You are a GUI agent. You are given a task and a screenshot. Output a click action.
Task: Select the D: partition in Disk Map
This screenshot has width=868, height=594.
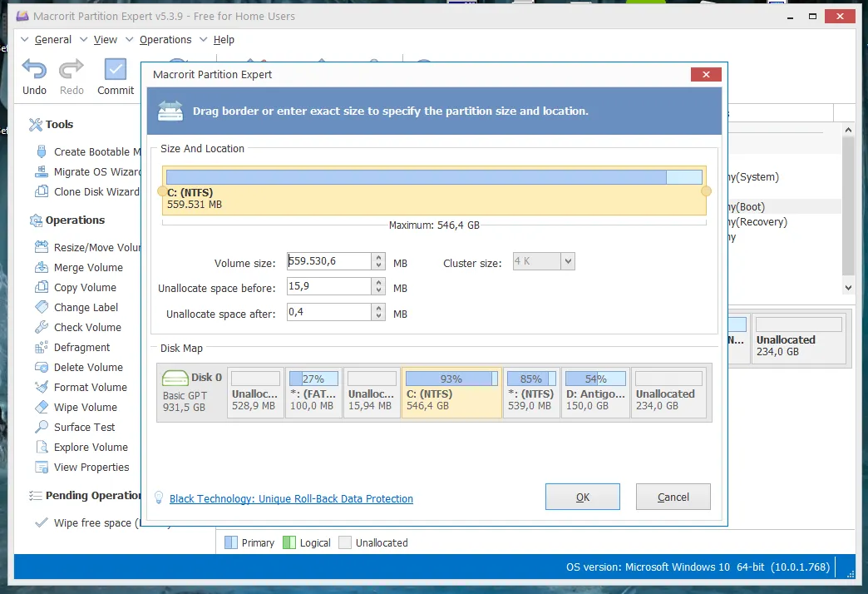click(594, 393)
